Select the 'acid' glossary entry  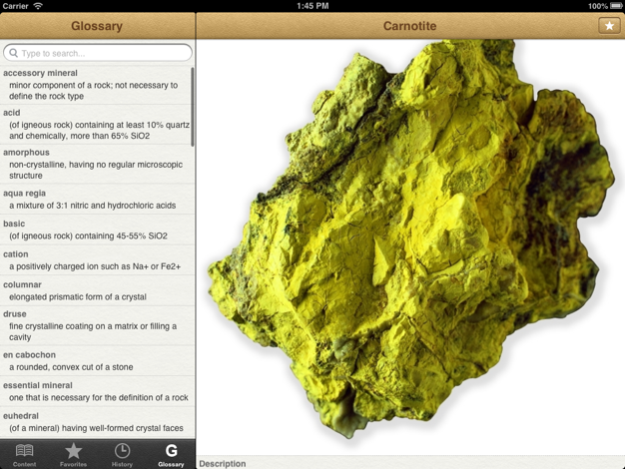tap(96, 124)
